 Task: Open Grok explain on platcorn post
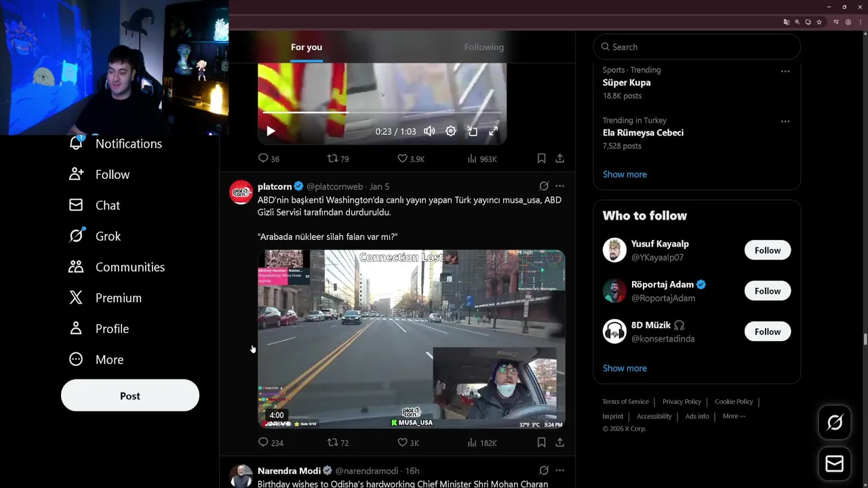pyautogui.click(x=544, y=186)
